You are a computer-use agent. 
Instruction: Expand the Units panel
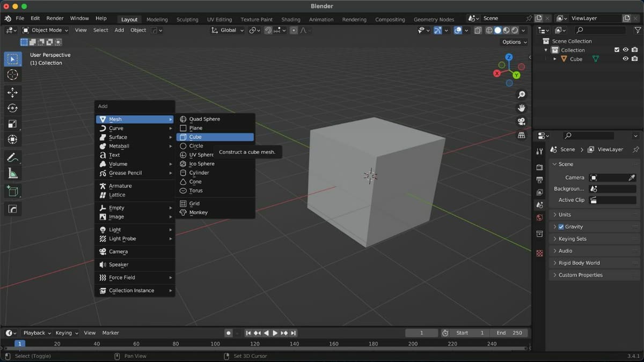click(595, 215)
